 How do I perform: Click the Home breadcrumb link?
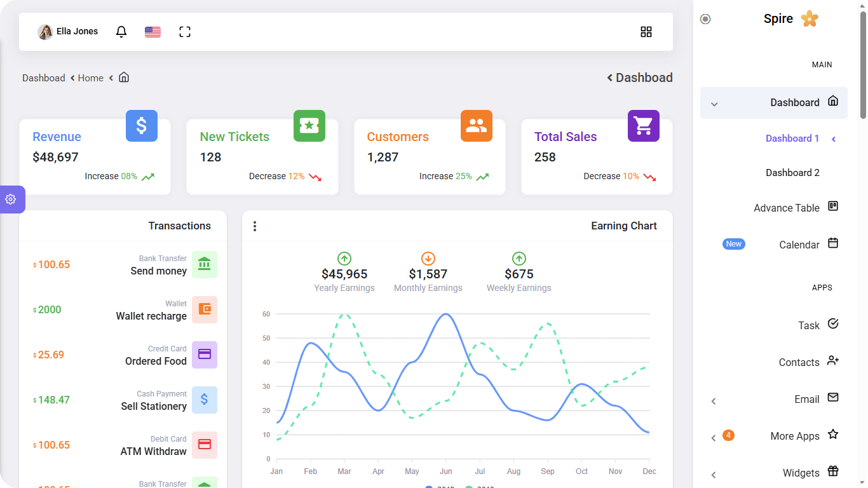[x=91, y=78]
